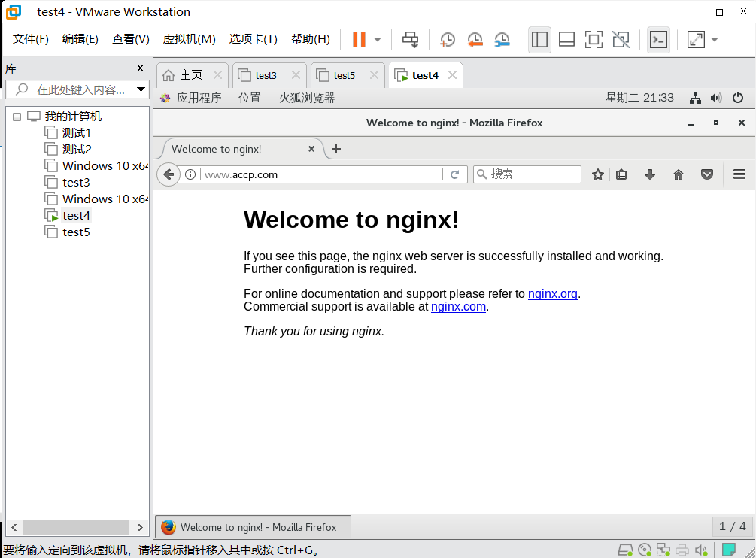
Task: Open Firefox downloads arrow icon
Action: (650, 174)
